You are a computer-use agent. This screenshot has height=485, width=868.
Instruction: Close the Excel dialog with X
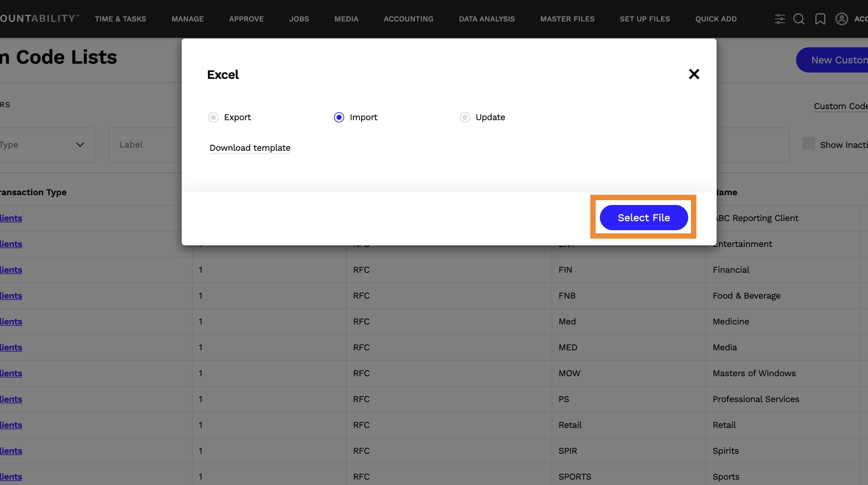click(x=694, y=74)
